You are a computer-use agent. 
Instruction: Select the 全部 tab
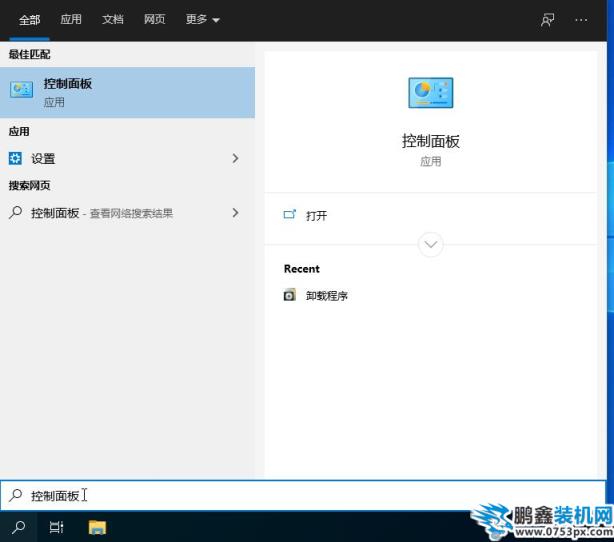(x=29, y=20)
